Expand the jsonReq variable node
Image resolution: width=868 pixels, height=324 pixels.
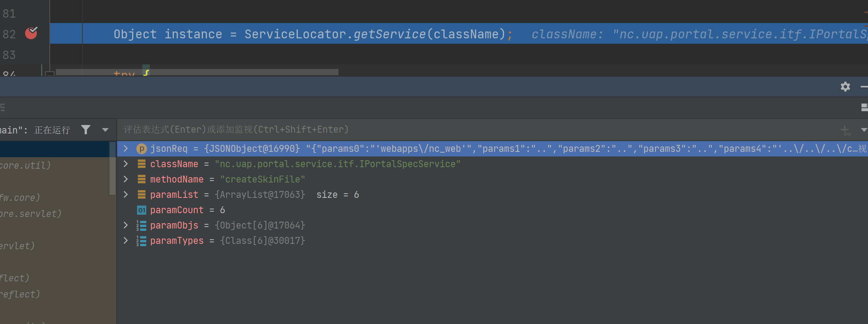(126, 148)
